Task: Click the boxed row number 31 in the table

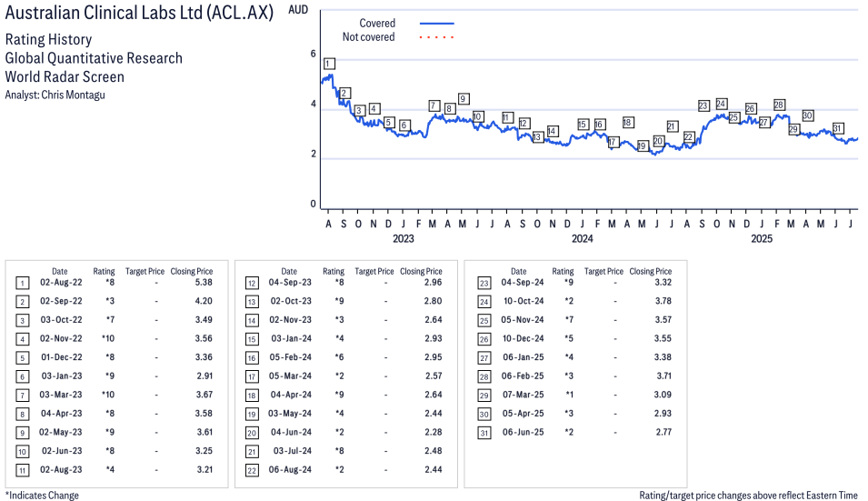Action: point(484,434)
